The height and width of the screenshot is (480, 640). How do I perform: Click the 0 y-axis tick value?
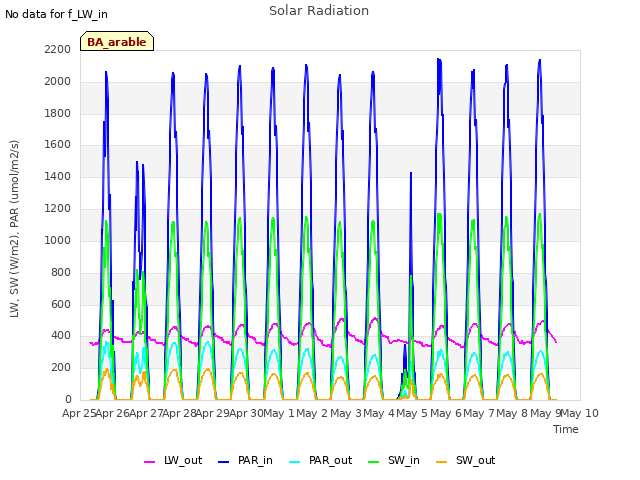[68, 399]
